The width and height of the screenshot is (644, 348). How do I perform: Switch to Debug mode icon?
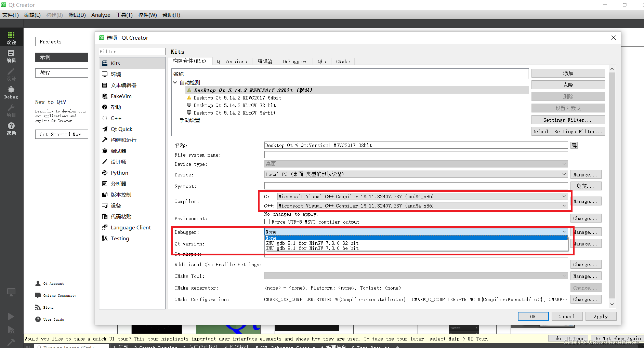coord(11,92)
